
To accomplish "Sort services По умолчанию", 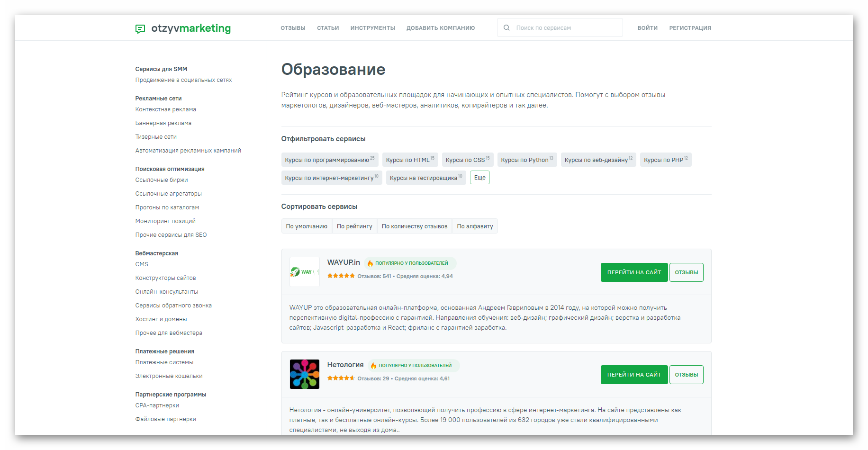I will click(307, 226).
